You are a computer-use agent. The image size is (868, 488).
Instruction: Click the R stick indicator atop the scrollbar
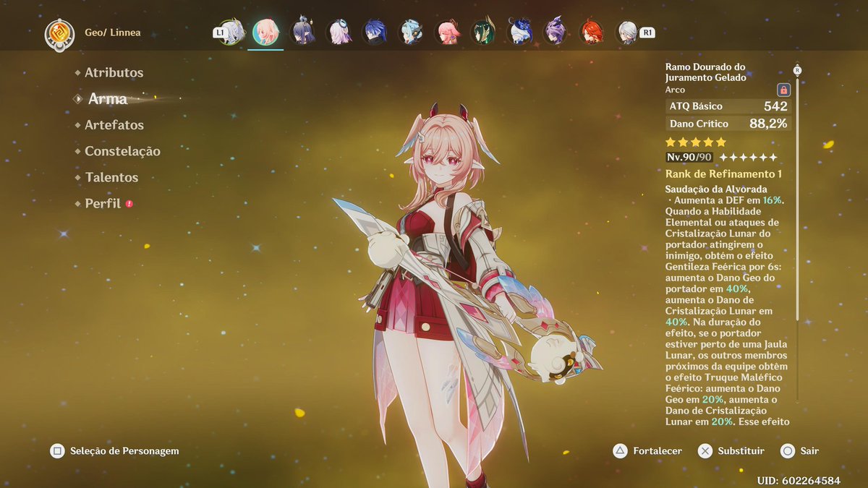798,70
